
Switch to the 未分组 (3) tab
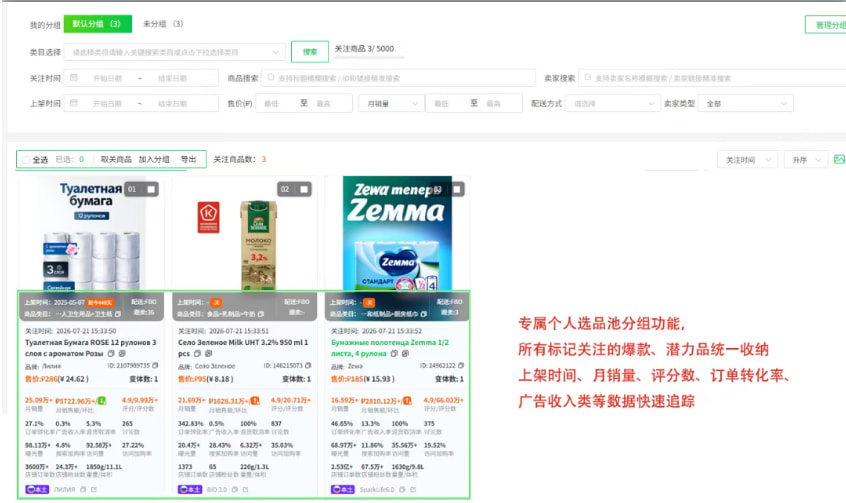click(162, 24)
